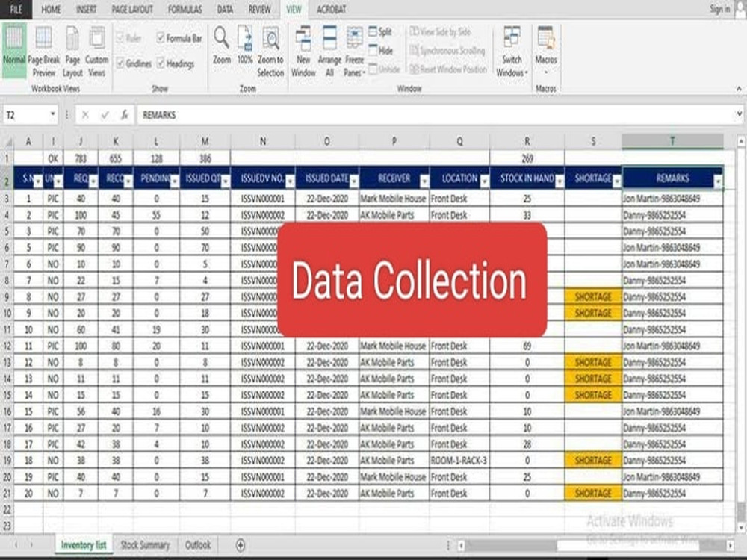Viewport: 747px width, 560px height.
Task: Cancel formula bar entry
Action: click(85, 115)
